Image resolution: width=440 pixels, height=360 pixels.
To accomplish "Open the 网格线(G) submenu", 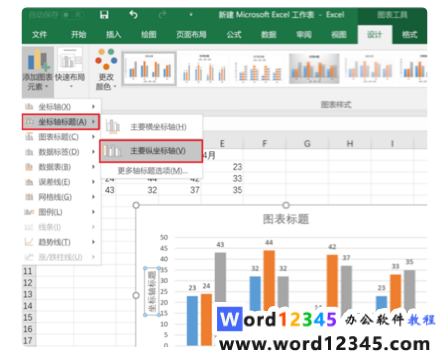I will [x=61, y=197].
